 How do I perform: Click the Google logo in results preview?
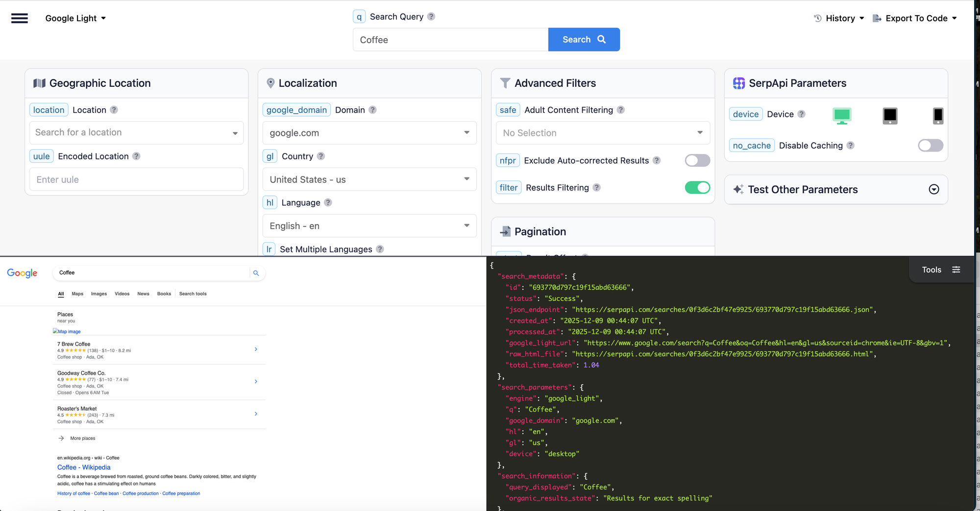pyautogui.click(x=22, y=273)
